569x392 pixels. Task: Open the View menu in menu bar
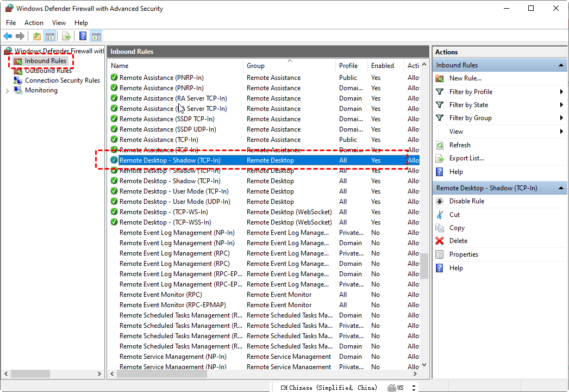tap(59, 23)
